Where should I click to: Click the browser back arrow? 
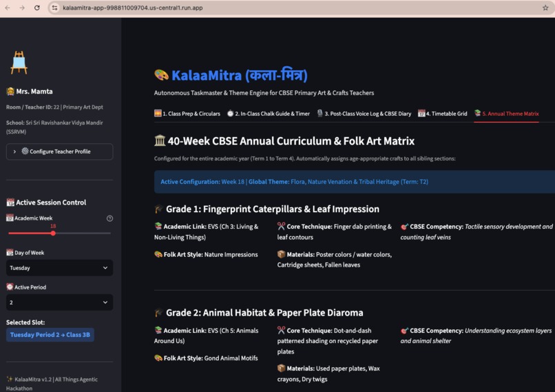point(8,8)
